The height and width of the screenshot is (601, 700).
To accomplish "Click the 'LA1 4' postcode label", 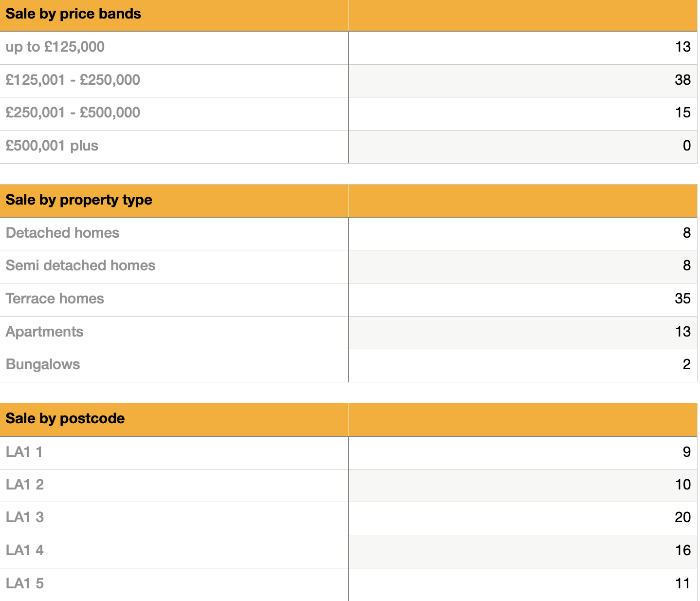I will pyautogui.click(x=25, y=550).
